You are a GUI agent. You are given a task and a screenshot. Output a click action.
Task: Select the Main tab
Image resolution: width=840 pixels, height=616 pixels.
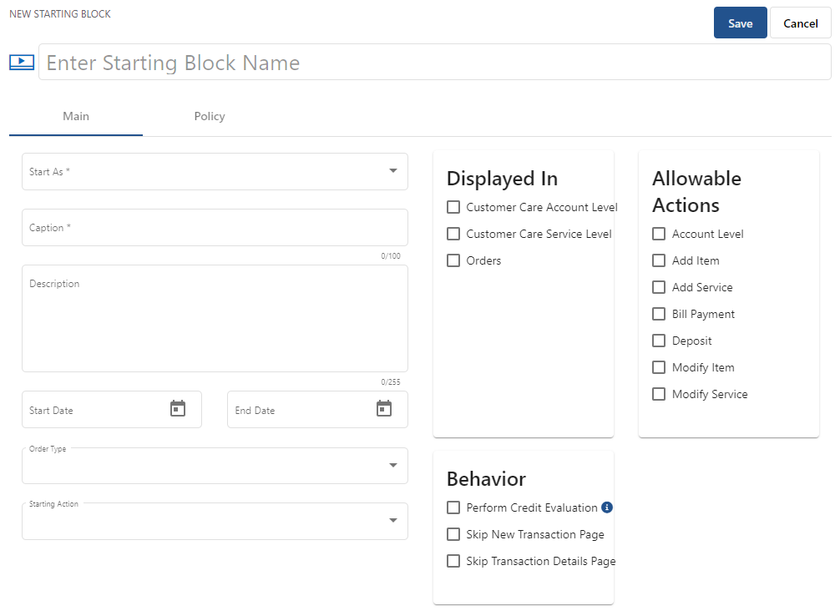pyautogui.click(x=76, y=117)
